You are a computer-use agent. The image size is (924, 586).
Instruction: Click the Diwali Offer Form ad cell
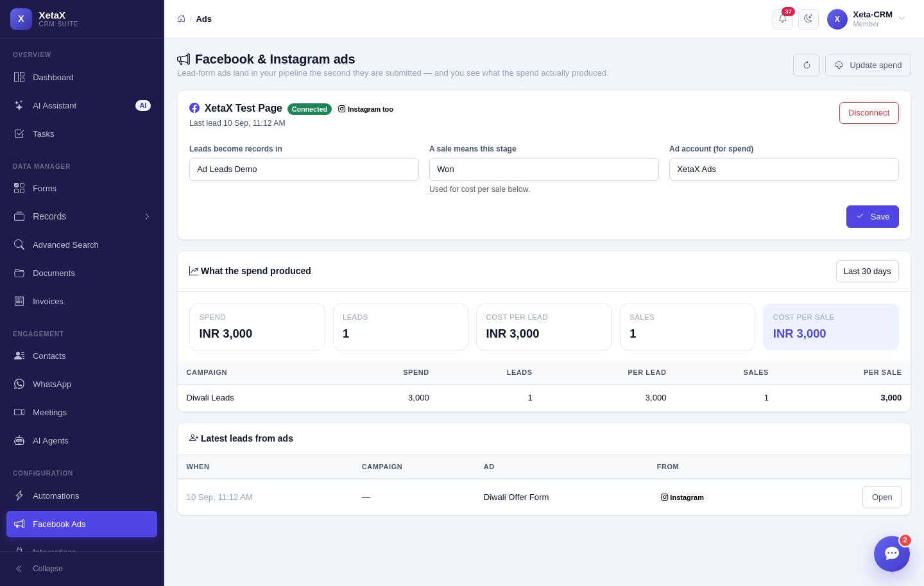516,497
